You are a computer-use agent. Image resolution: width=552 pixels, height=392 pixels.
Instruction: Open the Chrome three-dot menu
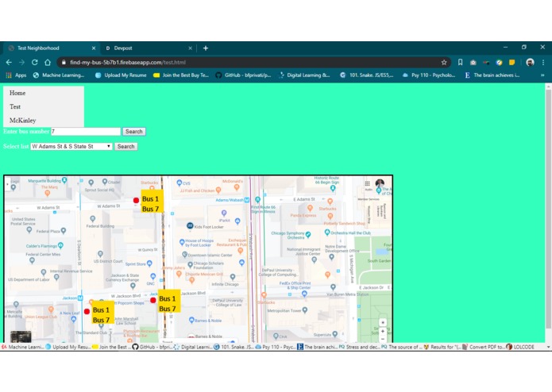[x=543, y=62]
